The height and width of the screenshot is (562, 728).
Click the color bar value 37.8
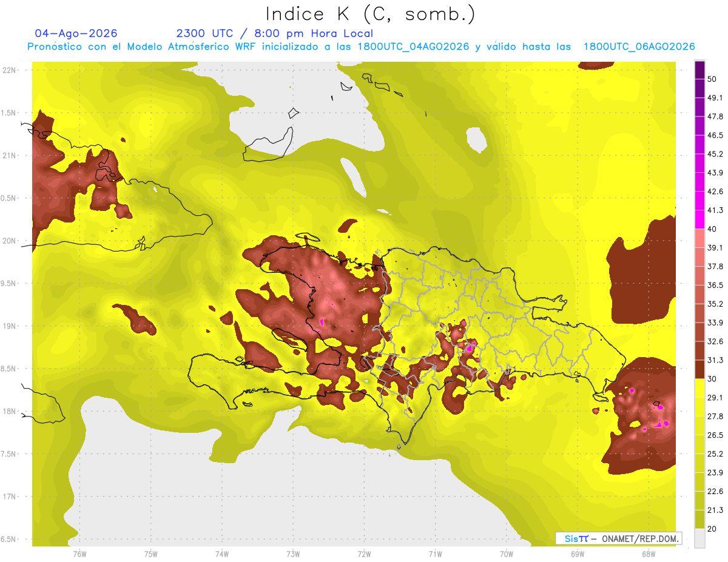pyautogui.click(x=715, y=267)
